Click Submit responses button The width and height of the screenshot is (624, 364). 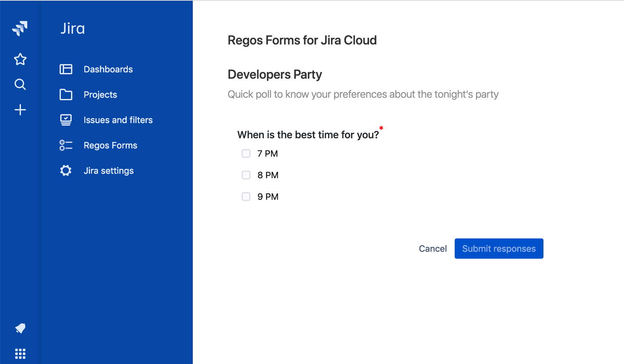(499, 249)
